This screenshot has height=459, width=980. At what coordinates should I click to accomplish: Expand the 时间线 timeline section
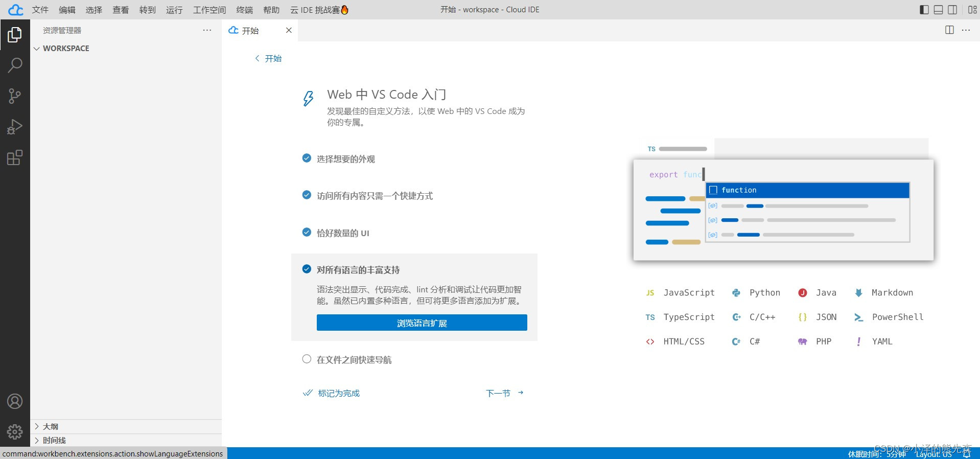(126, 440)
